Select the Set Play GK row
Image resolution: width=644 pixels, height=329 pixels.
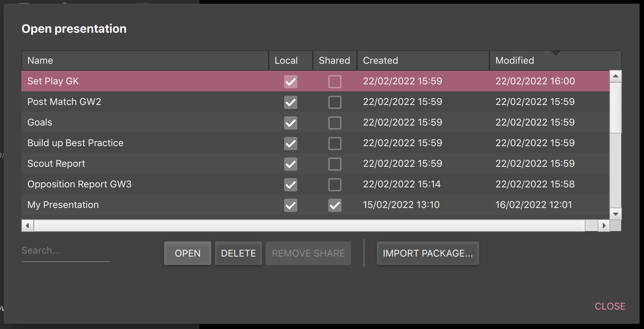click(315, 81)
